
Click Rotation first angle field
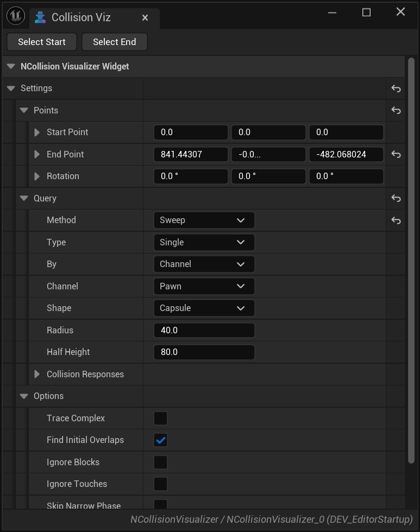[x=191, y=176]
